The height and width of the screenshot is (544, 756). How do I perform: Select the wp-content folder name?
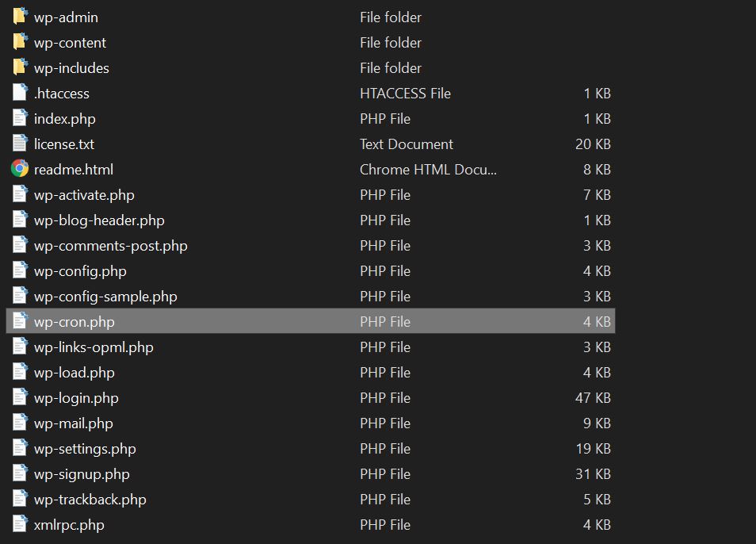click(x=70, y=43)
